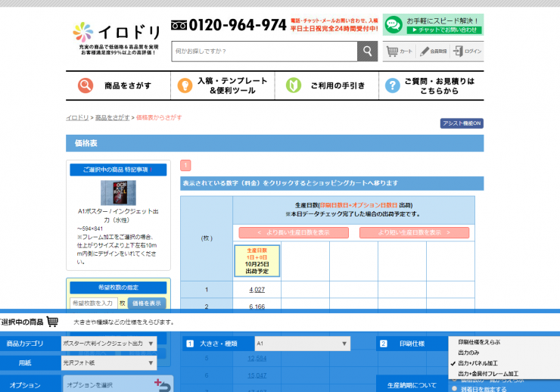Open 商品カテゴリ dropdown
The image size is (560, 392).
tap(109, 344)
